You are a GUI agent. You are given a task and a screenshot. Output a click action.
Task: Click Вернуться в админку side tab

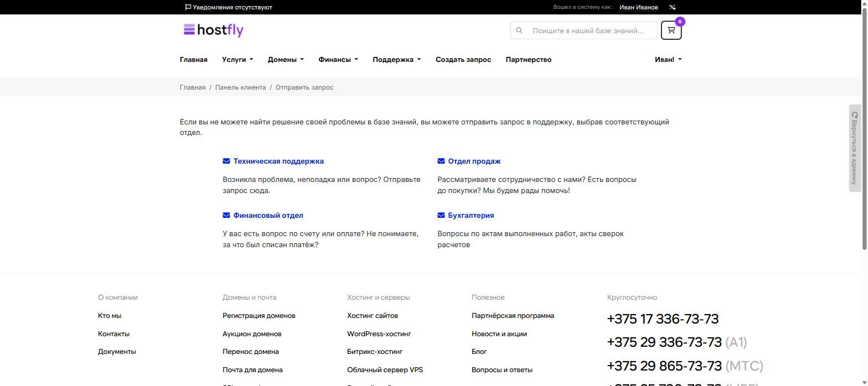pos(855,148)
